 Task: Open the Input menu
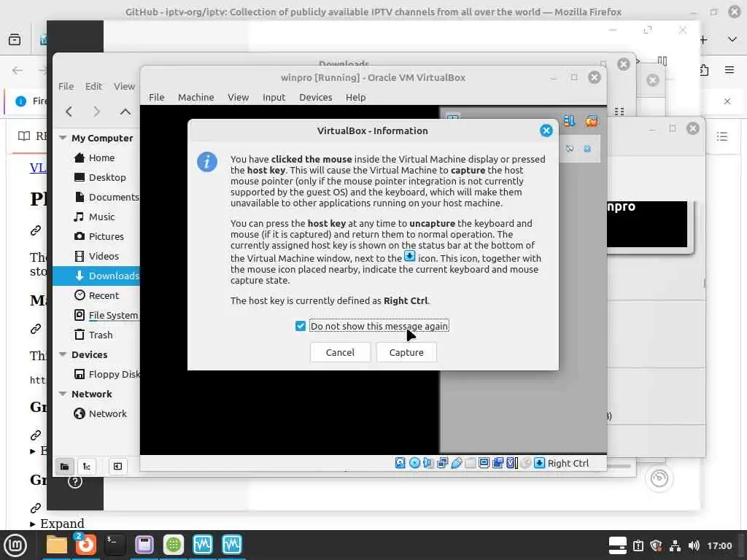point(274,97)
